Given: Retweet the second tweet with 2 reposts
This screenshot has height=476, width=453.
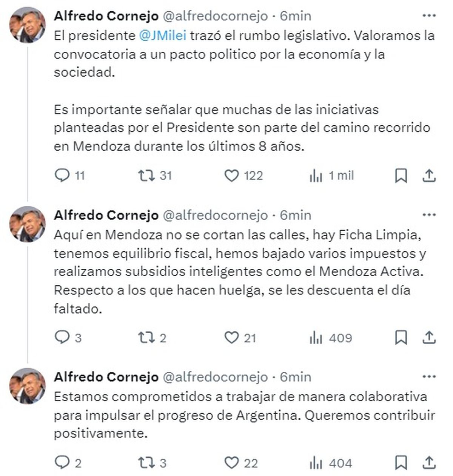Looking at the screenshot, I should click(146, 337).
